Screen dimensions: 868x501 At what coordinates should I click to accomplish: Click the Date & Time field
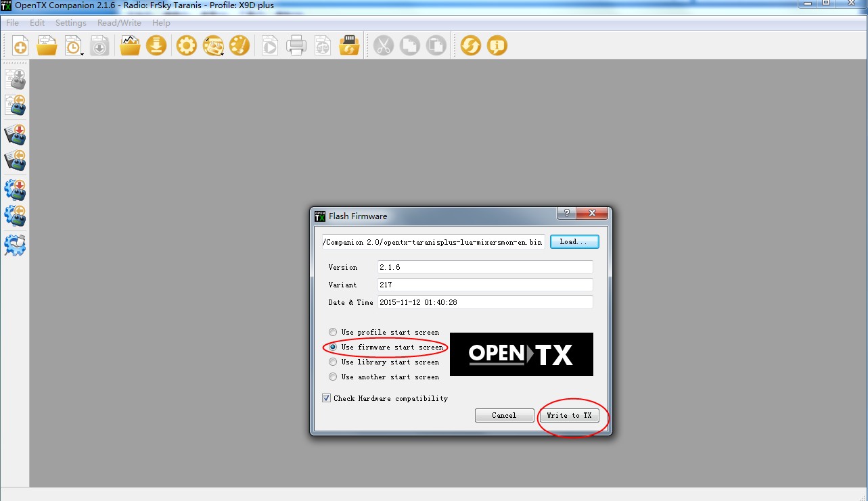tap(485, 302)
